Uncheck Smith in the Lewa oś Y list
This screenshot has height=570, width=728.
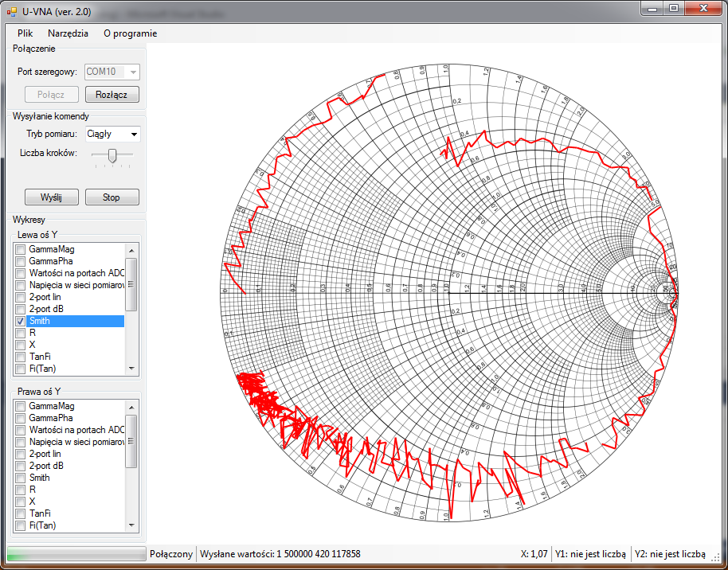[21, 321]
